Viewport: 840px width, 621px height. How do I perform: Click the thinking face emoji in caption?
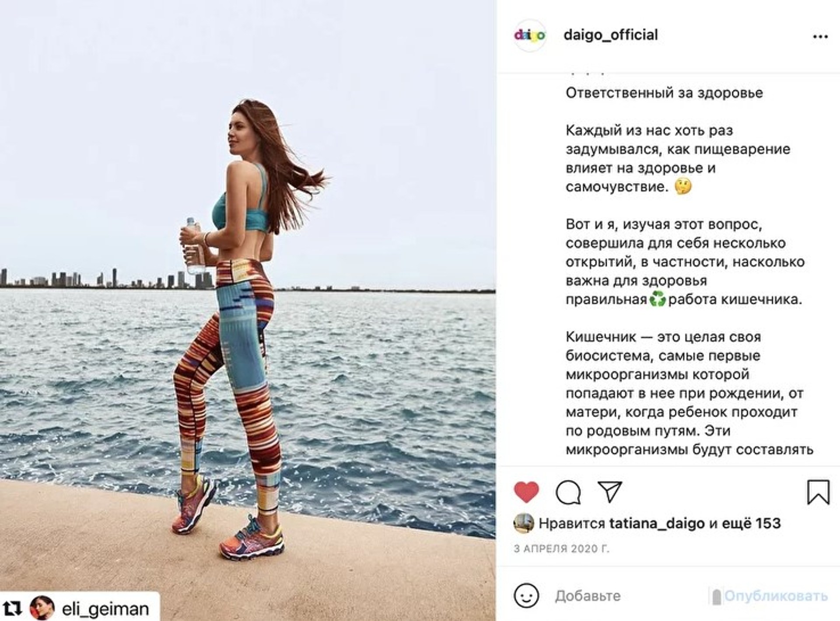click(x=683, y=187)
